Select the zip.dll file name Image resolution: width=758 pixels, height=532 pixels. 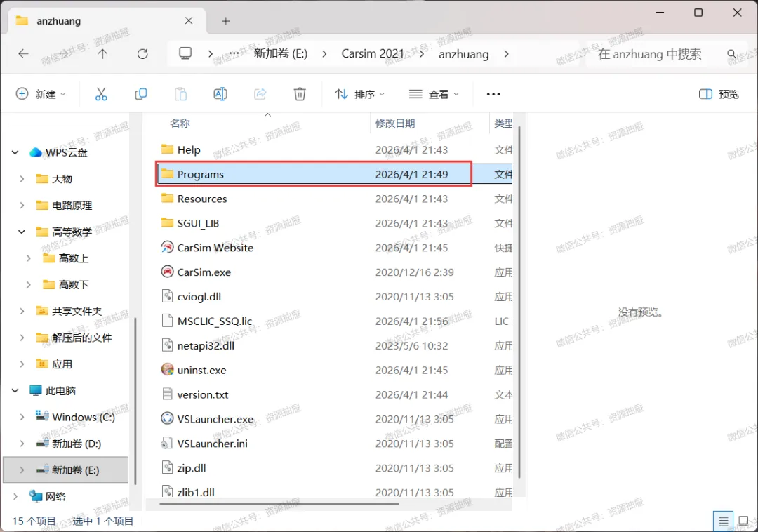[x=192, y=467]
